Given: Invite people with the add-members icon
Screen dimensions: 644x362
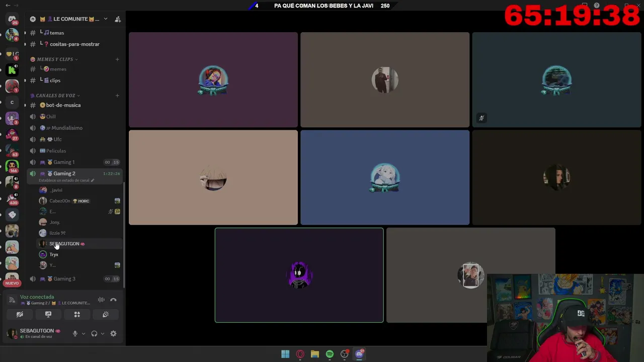Looking at the screenshot, I should pyautogui.click(x=118, y=19).
